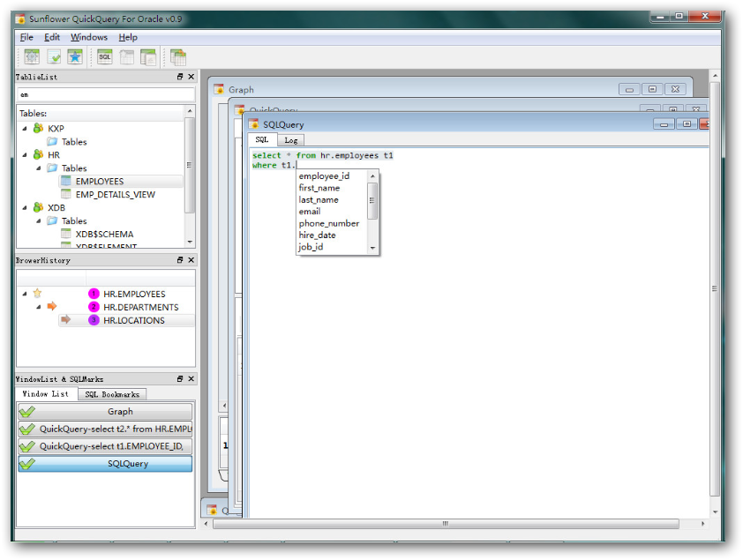Screen dimensions: 743x560
Task: Open the File menu
Action: pos(26,37)
